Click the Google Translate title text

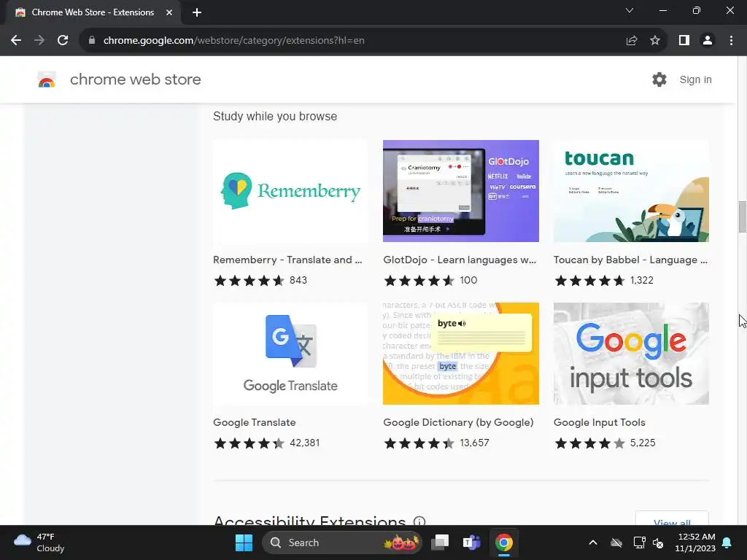[255, 422]
